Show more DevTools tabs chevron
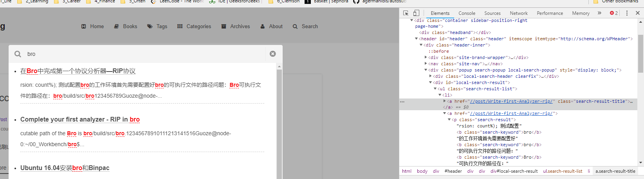The height and width of the screenshot is (179, 644). coord(599,13)
